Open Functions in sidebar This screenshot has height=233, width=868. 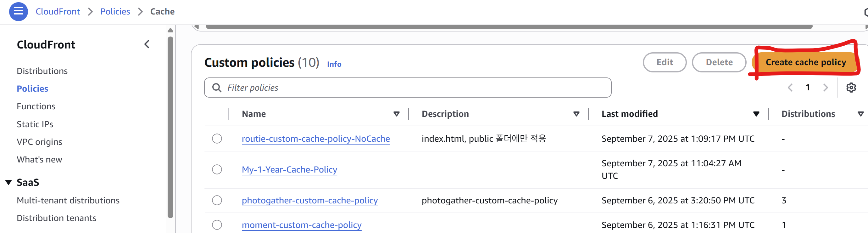(x=36, y=106)
